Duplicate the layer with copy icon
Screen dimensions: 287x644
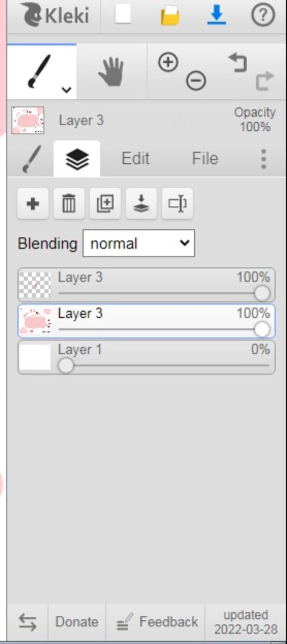(105, 204)
